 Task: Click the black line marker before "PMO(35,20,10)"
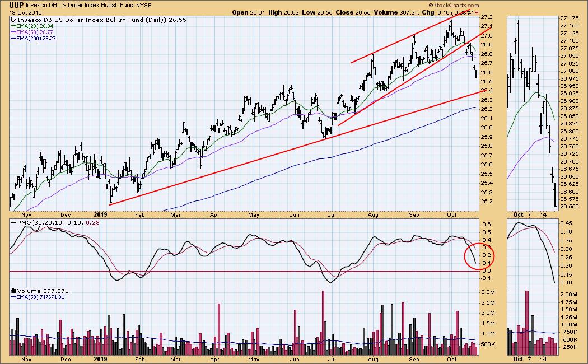pos(13,223)
